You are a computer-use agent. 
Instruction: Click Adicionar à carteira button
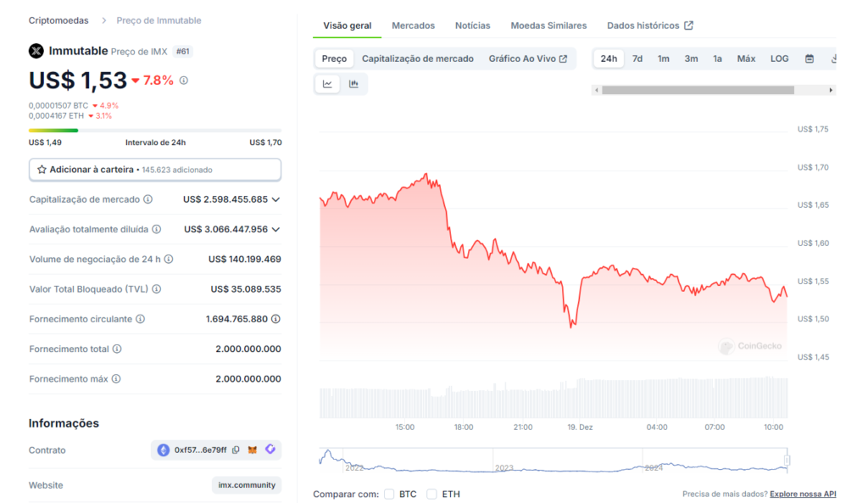(x=155, y=170)
